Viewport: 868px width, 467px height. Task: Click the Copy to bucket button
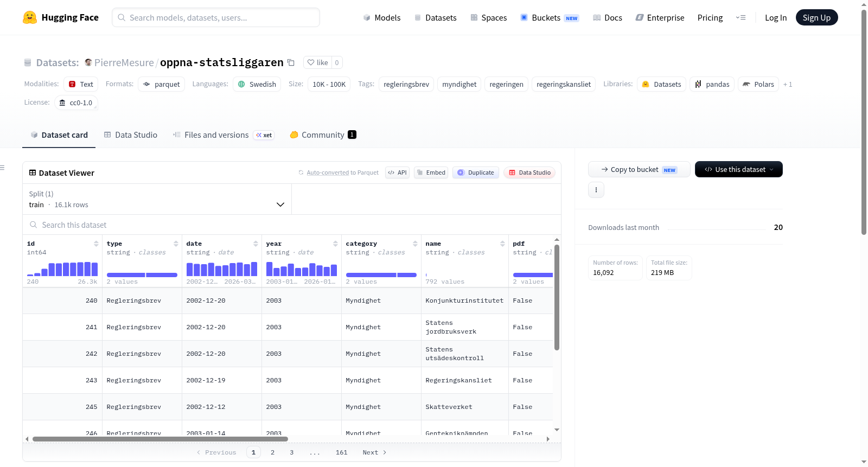coord(639,169)
